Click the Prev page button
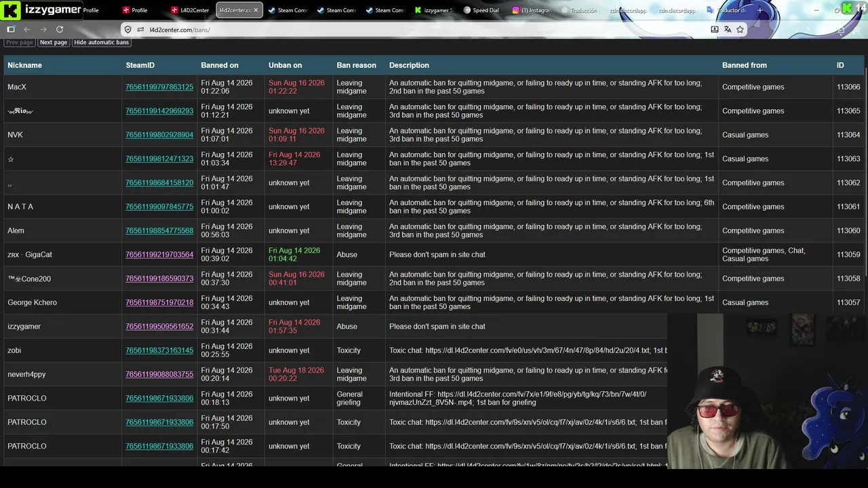868x488 pixels. (20, 42)
